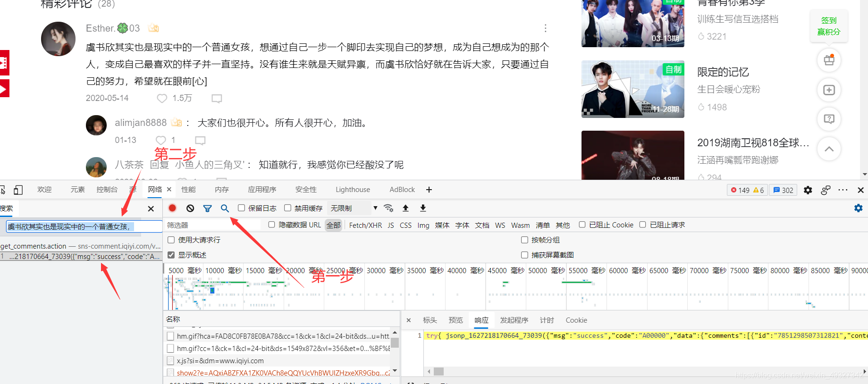868x384 pixels.
Task: Uncheck 显示概述 checkbox
Action: click(x=171, y=255)
